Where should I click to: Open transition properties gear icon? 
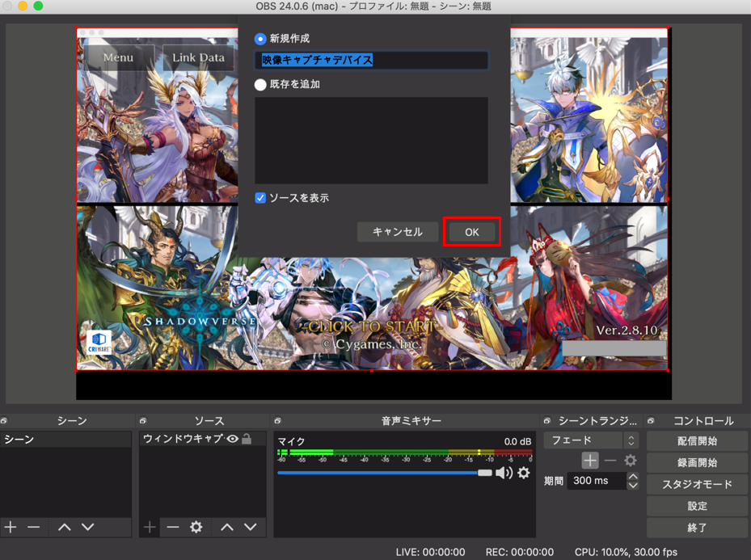point(631,461)
